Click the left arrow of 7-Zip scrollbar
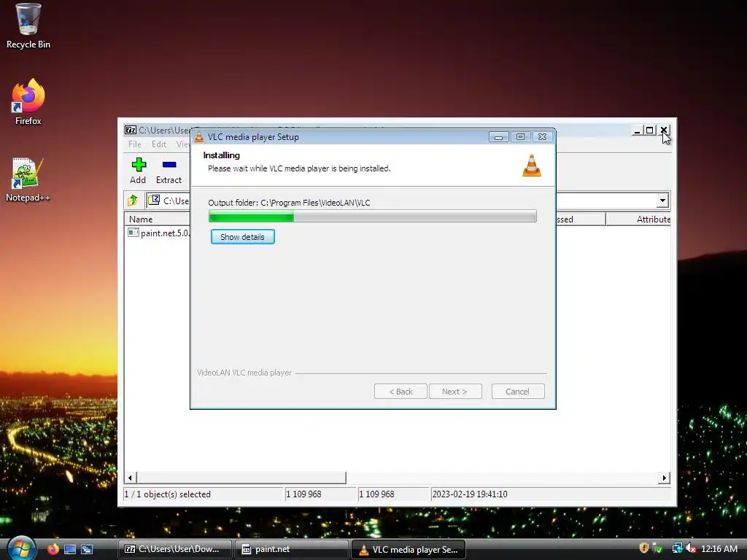This screenshot has width=747, height=560. click(131, 478)
